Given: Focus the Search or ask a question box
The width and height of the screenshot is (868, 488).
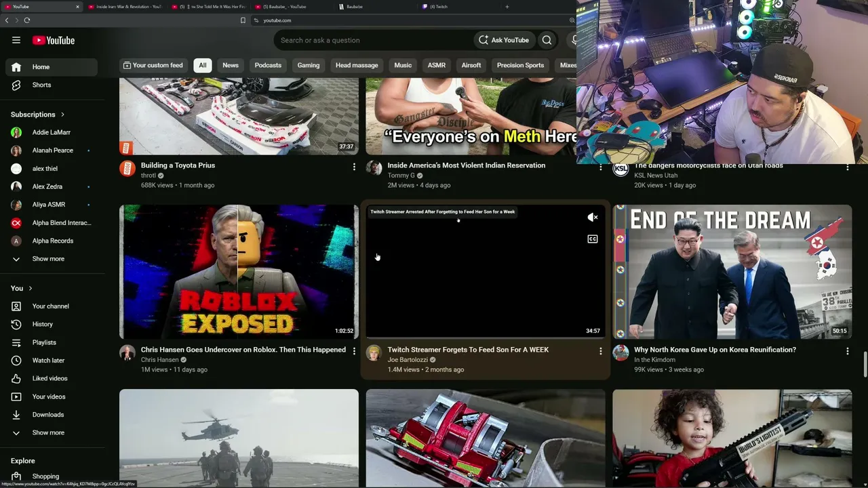Looking at the screenshot, I should click(373, 40).
